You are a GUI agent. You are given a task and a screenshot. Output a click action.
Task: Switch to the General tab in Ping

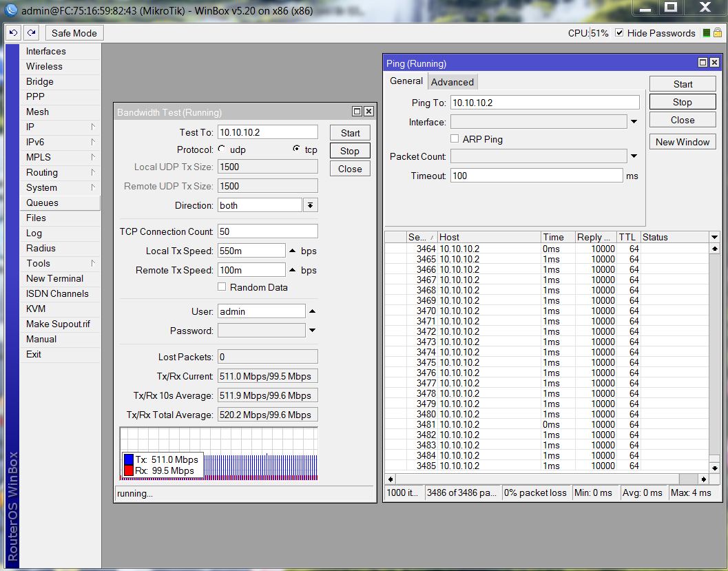click(406, 81)
